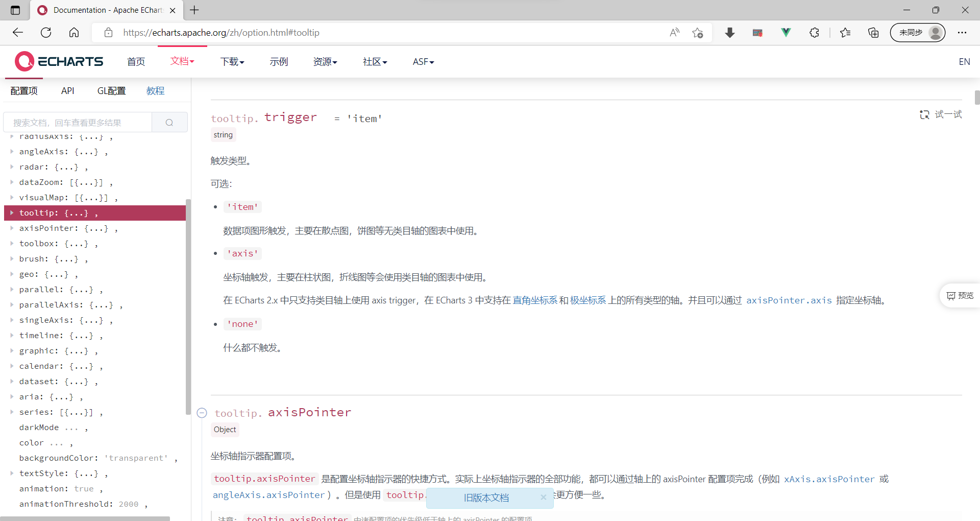Follow the axisPointer.axis link
Viewport: 980px width, 521px height.
789,300
